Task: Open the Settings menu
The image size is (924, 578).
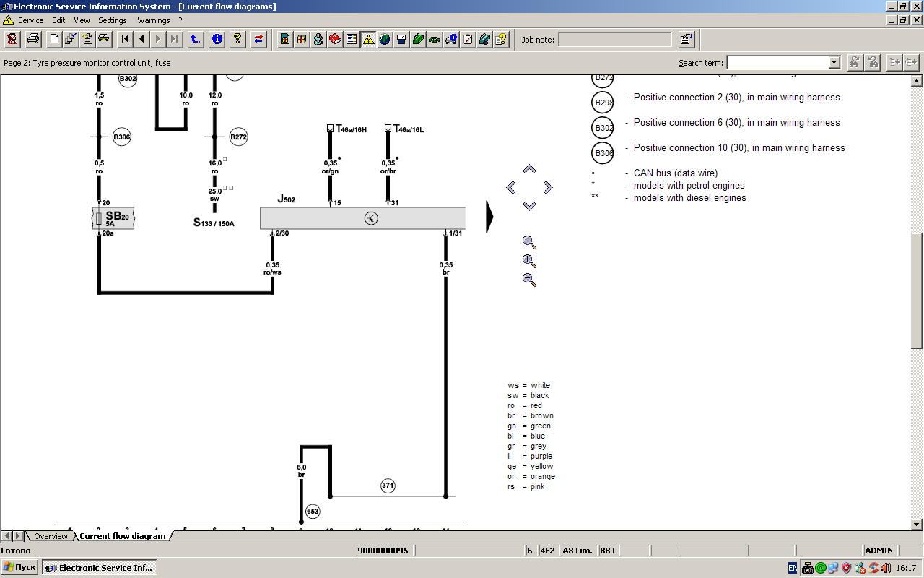Action: click(x=113, y=20)
